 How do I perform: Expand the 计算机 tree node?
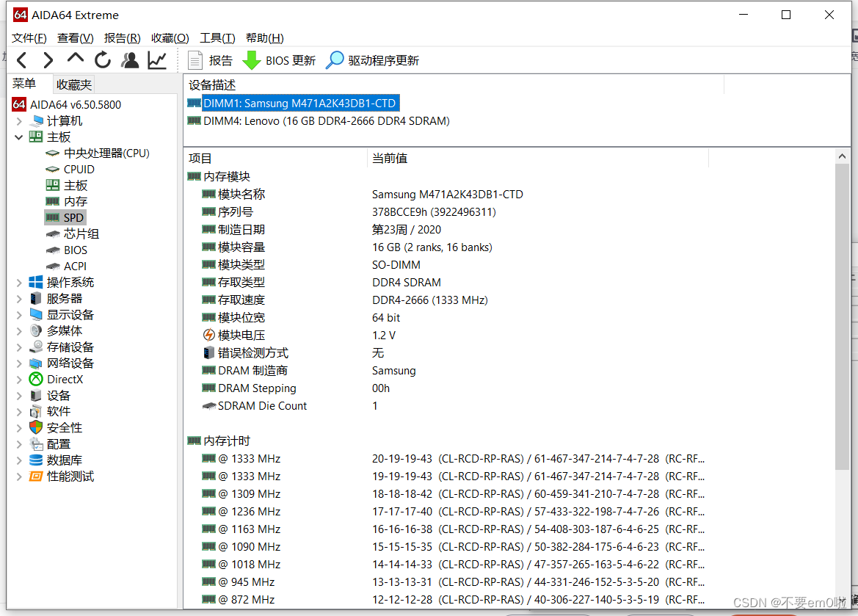(x=19, y=121)
